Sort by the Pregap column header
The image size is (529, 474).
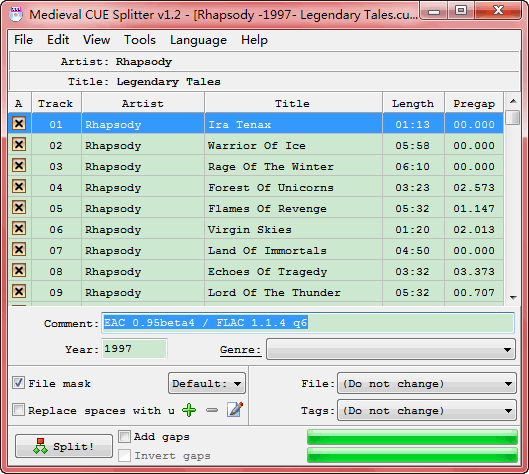click(474, 103)
